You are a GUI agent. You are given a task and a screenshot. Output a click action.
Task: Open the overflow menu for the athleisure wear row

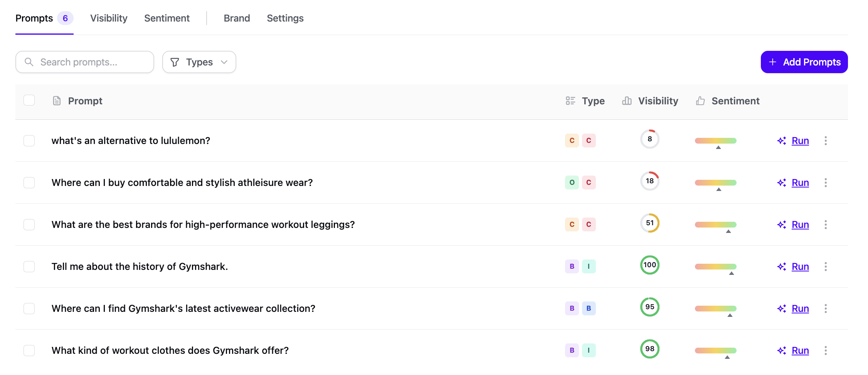click(826, 182)
